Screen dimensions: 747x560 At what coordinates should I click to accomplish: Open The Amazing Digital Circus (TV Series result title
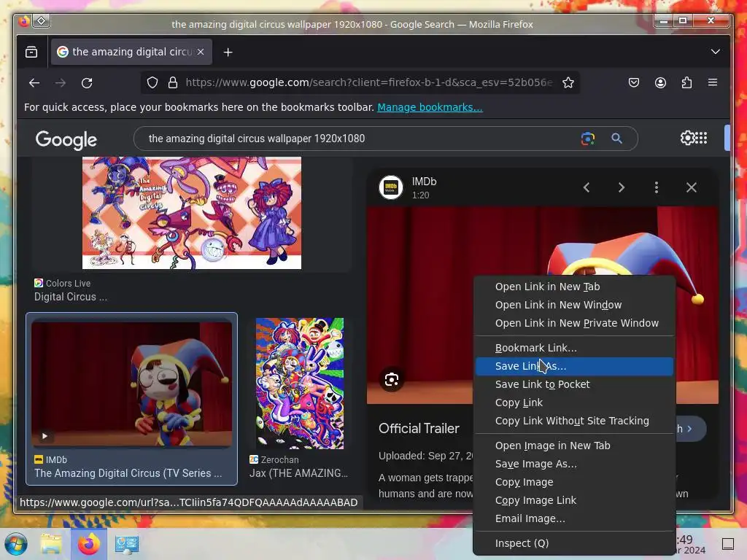point(128,473)
